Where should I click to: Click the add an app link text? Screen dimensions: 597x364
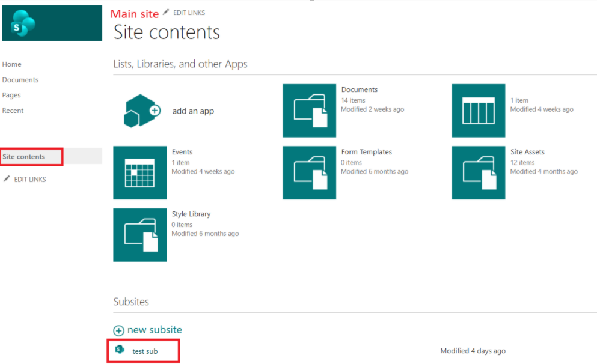pos(193,111)
